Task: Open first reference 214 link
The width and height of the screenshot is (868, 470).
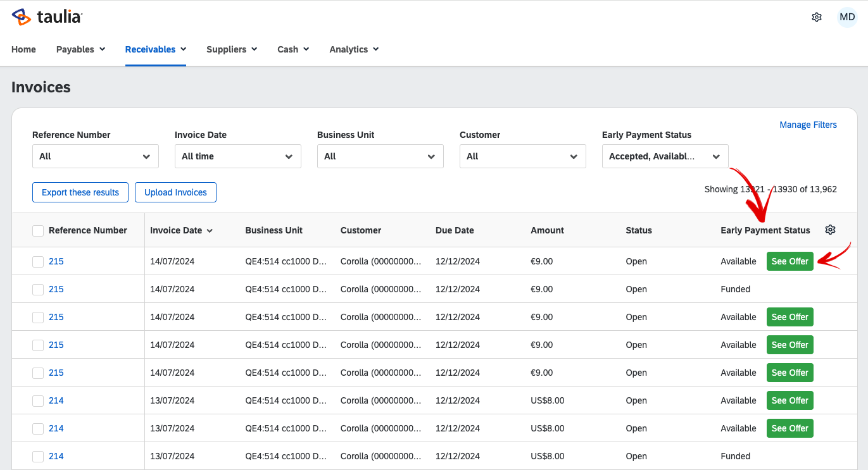Action: [56, 400]
